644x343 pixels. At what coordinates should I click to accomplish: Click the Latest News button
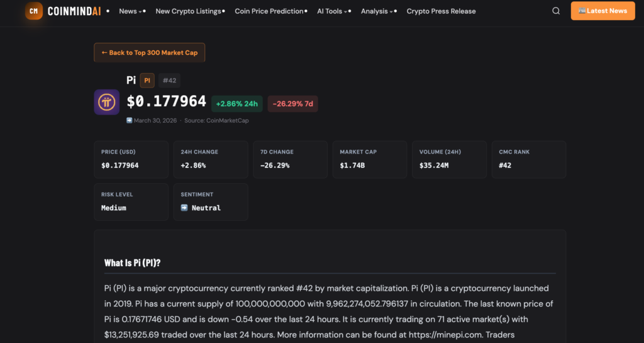coord(602,11)
